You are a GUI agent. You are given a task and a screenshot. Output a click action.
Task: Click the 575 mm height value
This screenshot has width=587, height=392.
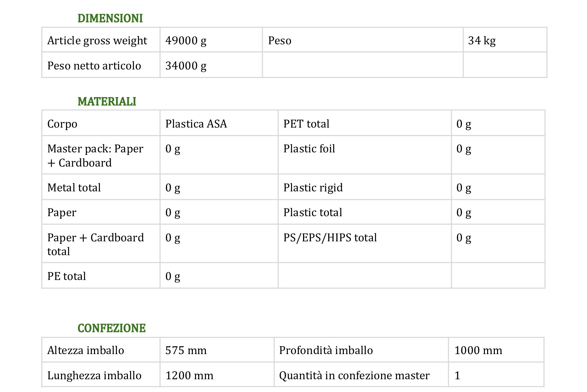[186, 351]
